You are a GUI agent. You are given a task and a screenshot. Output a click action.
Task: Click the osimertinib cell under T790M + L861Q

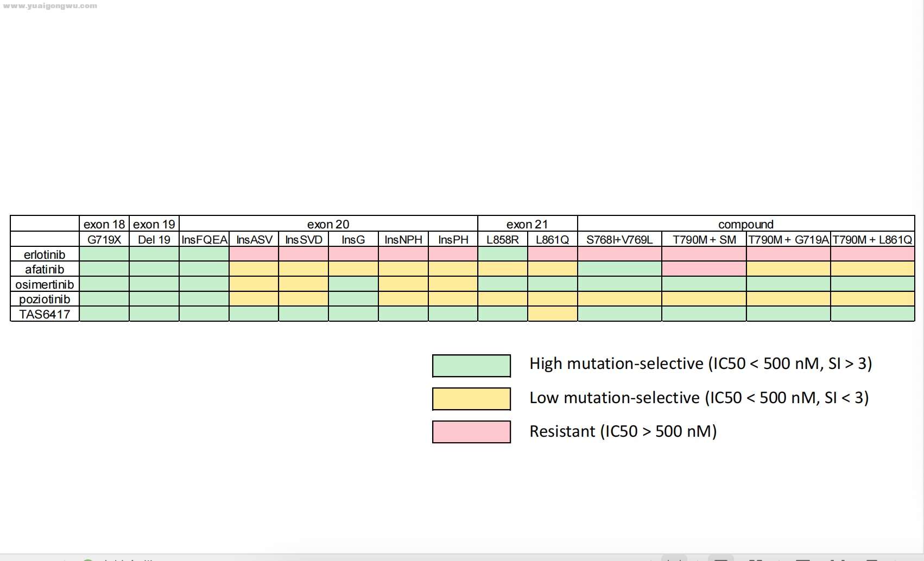pyautogui.click(x=873, y=284)
